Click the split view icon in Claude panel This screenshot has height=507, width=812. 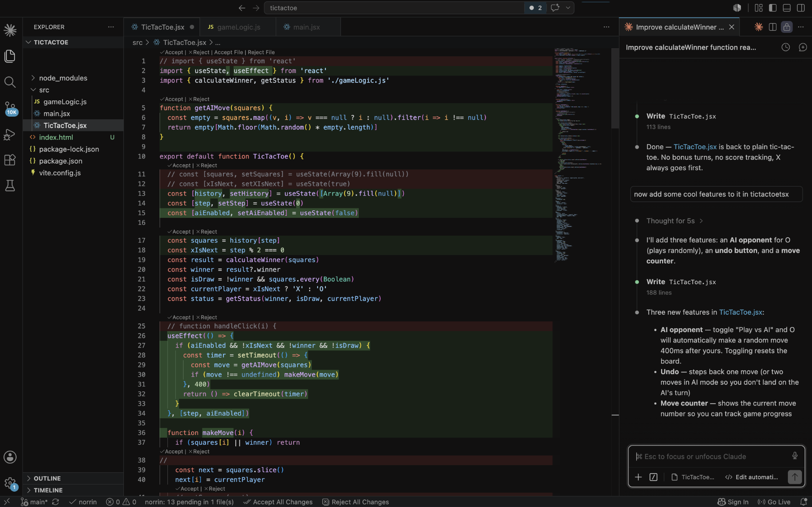tap(773, 27)
